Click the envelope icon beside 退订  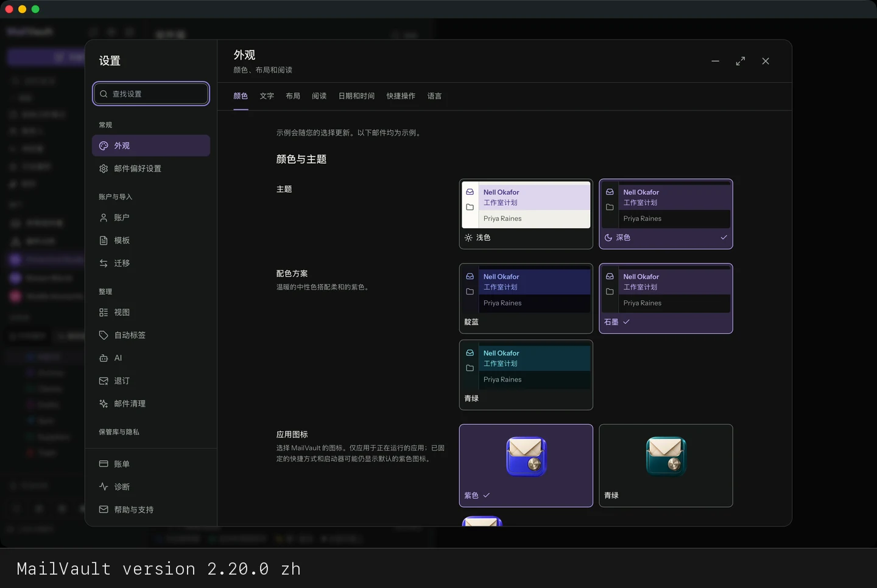tap(104, 381)
